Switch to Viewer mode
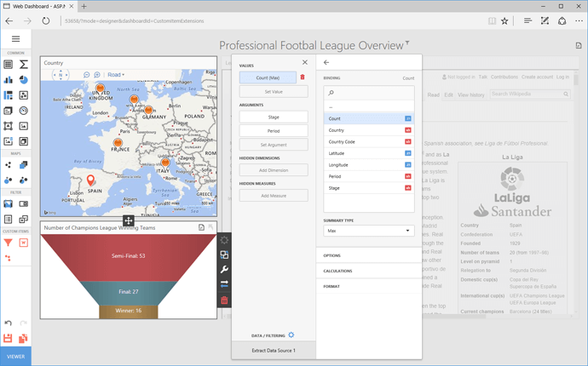 click(16, 357)
